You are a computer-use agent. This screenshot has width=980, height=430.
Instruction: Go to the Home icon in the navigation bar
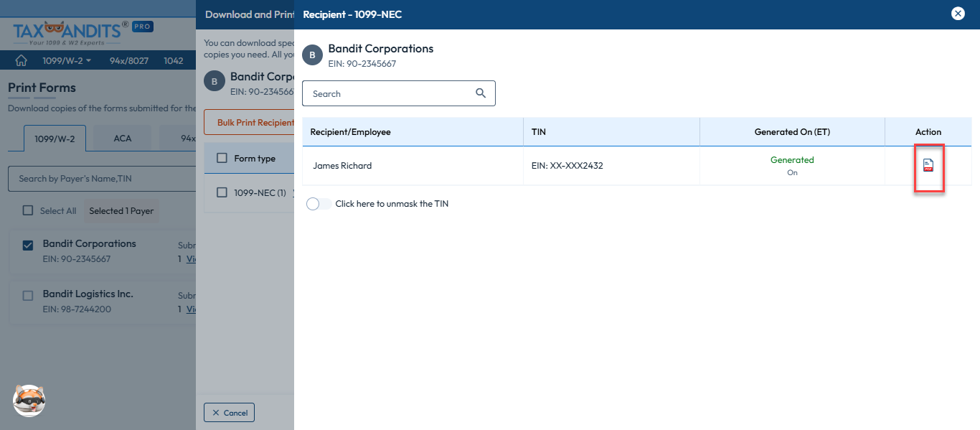22,60
